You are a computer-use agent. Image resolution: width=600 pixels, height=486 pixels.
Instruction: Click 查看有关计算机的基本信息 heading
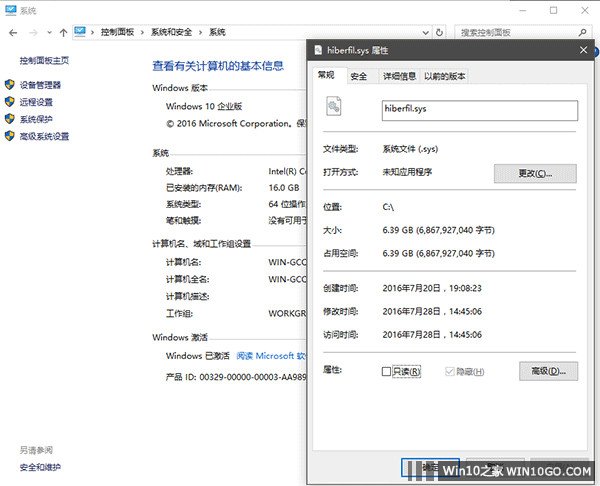218,66
